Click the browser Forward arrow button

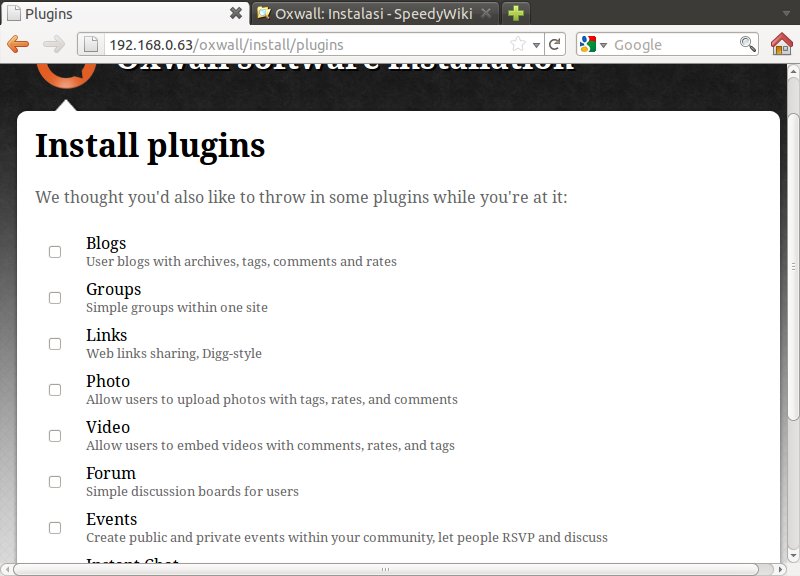(54, 44)
